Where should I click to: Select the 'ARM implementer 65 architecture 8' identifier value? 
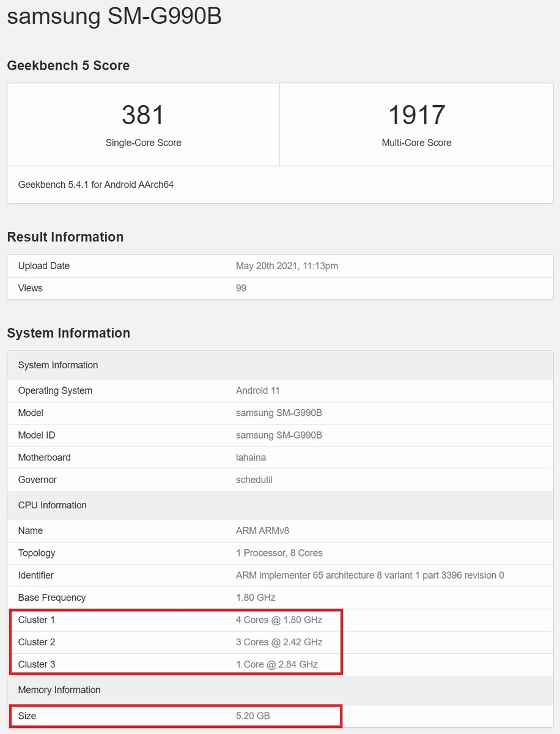(370, 576)
